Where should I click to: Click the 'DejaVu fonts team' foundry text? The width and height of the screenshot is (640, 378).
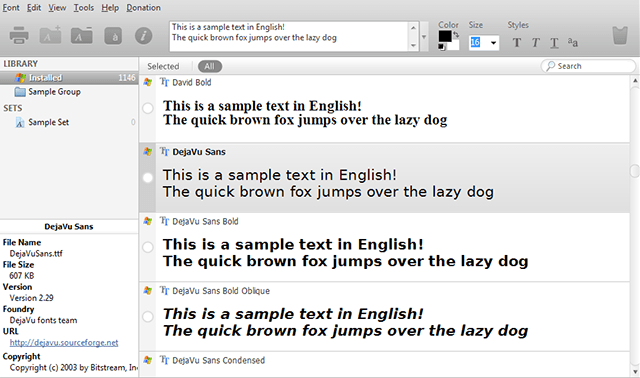[43, 320]
